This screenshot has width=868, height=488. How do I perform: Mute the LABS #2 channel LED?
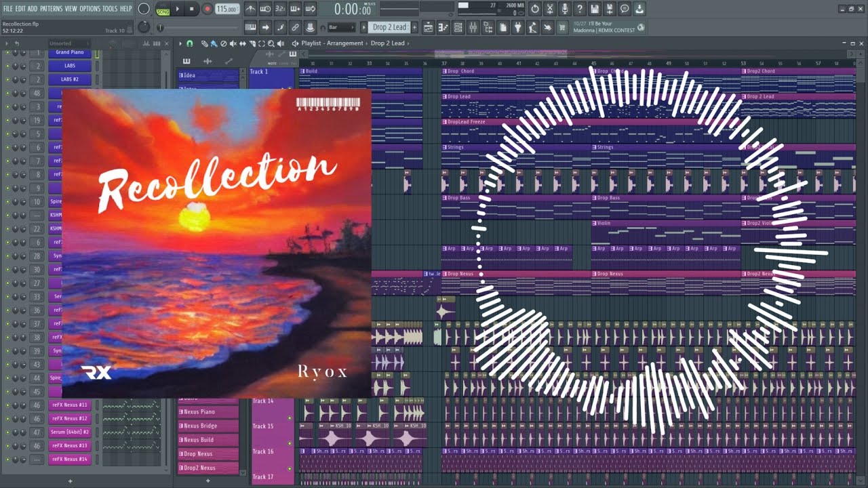7,79
